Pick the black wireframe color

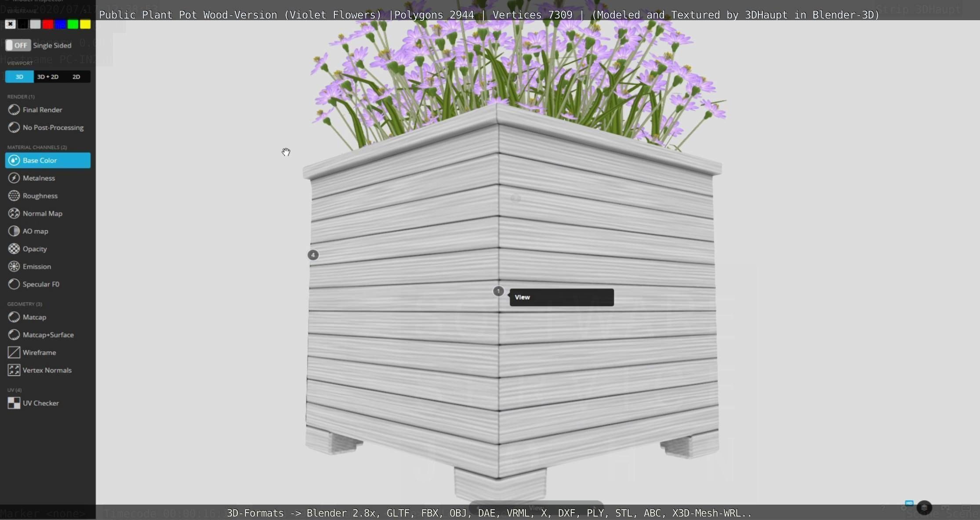(23, 24)
